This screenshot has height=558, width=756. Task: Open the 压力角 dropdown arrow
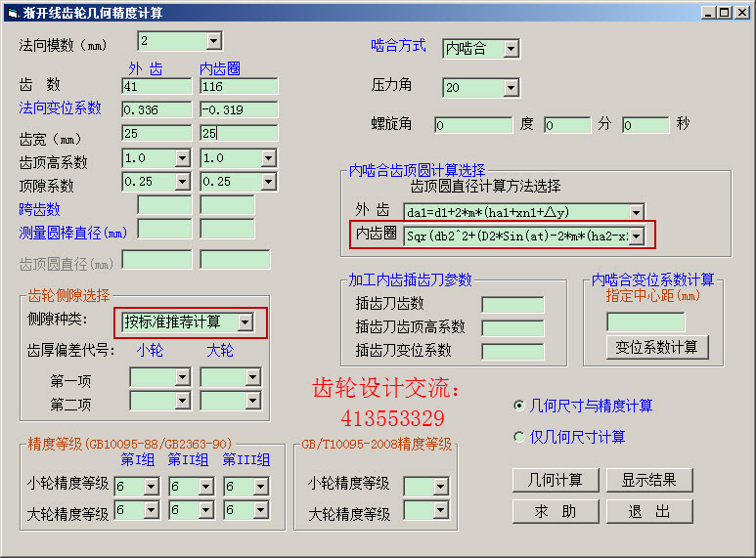(511, 88)
